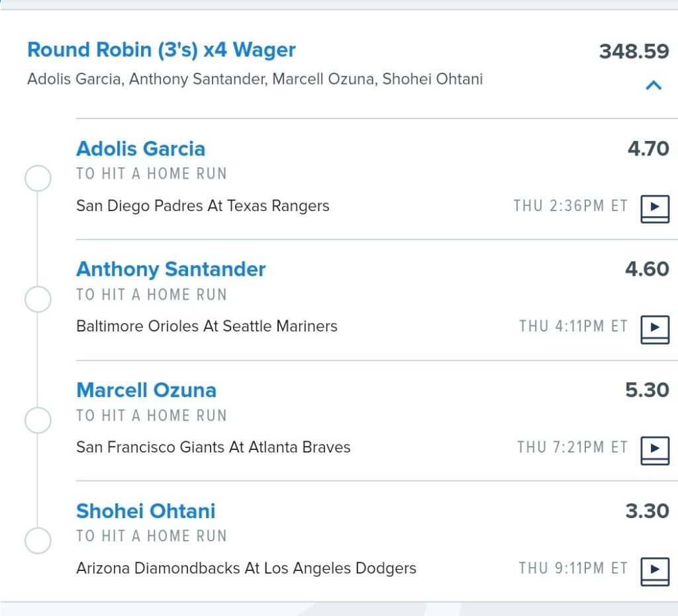Open live stream icon for Diamondbacks at Dodgers

point(655,572)
